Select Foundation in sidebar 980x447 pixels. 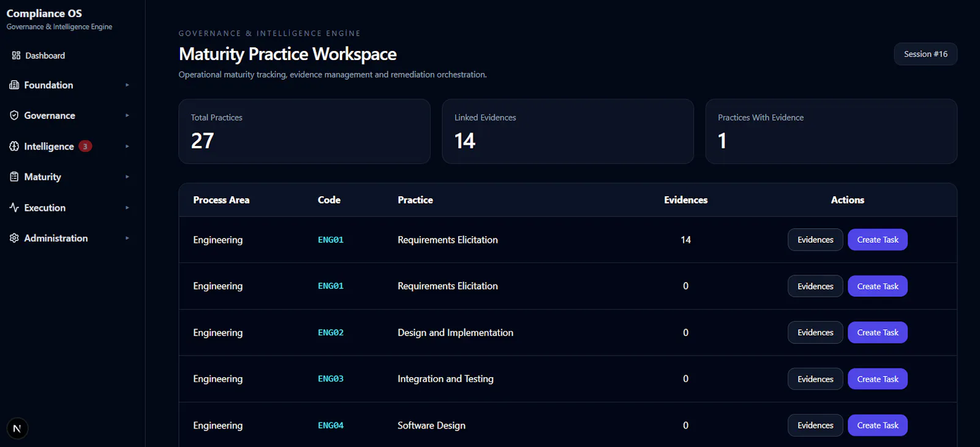pos(48,85)
